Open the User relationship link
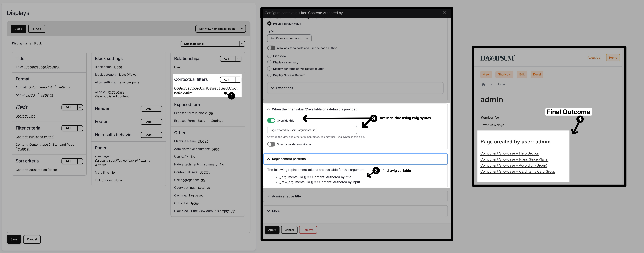The height and width of the screenshot is (253, 644). coord(177,67)
